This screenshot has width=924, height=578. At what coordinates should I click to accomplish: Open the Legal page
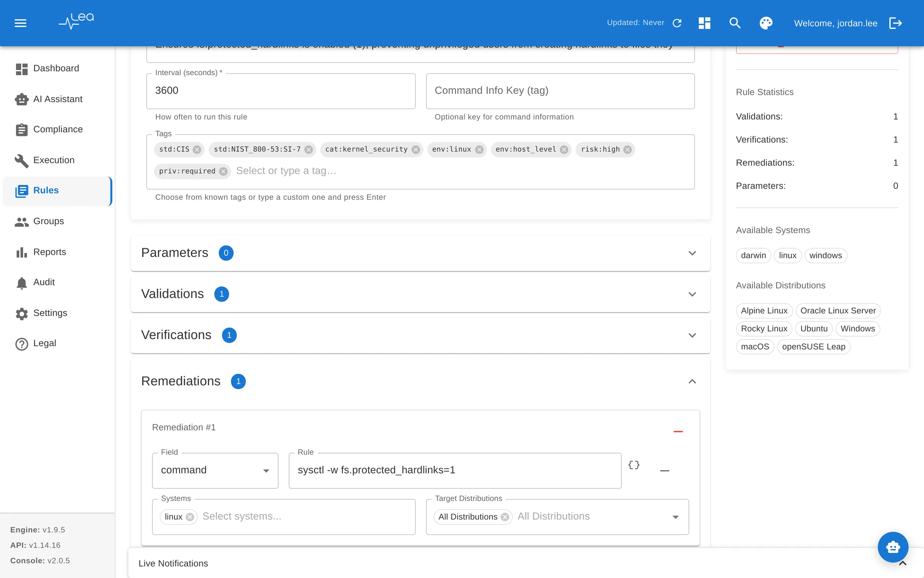(x=57, y=343)
